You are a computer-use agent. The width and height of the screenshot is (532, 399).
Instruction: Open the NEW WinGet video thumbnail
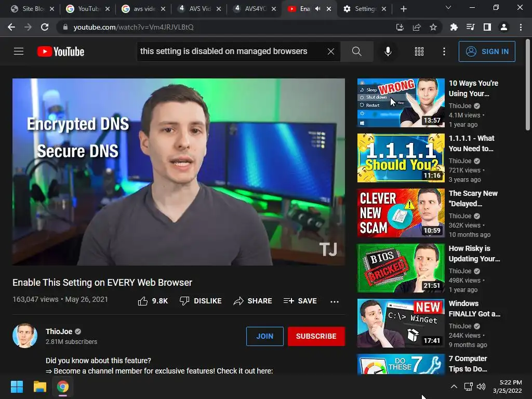[x=401, y=323]
